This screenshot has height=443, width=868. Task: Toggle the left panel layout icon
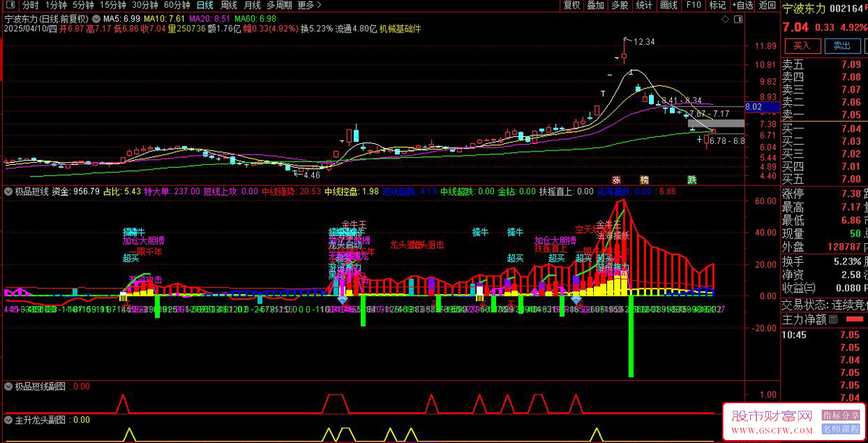point(12,5)
